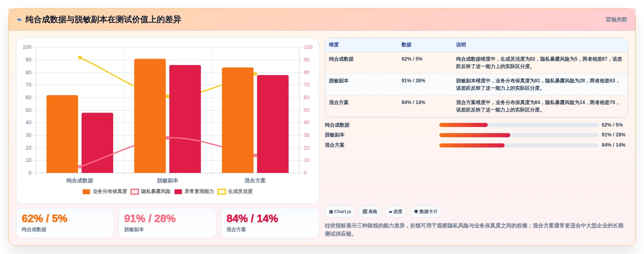Click the 62% / 5% progress value label
The width and height of the screenshot is (644, 254).
(612, 125)
